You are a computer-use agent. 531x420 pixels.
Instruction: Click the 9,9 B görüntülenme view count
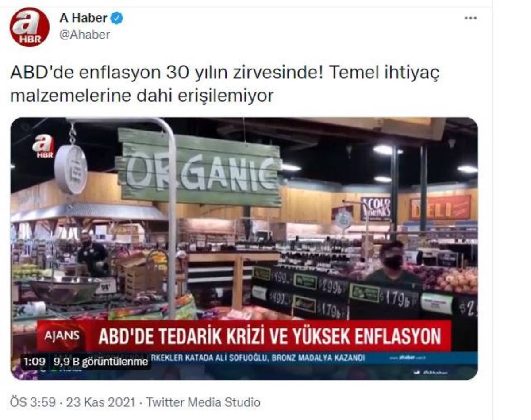point(101,362)
